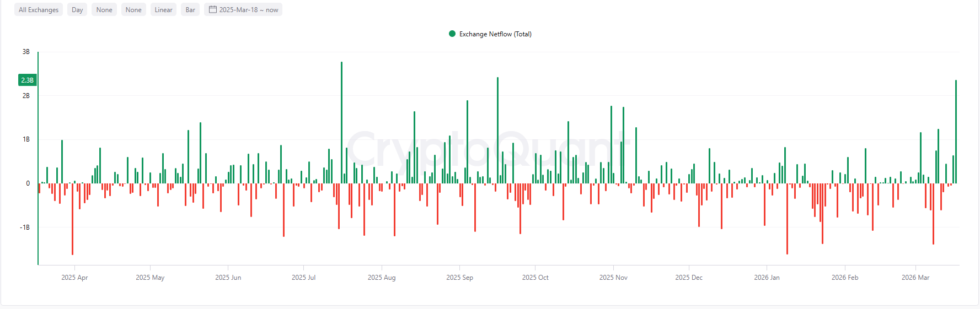
Task: Click the 2025-Mar-18 ~ now date text
Action: [x=249, y=10]
